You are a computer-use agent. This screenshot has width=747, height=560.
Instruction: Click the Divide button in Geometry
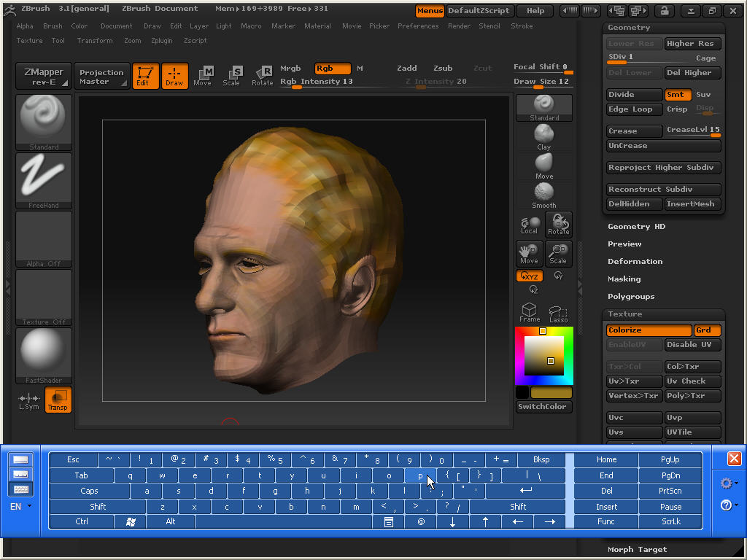tap(634, 94)
